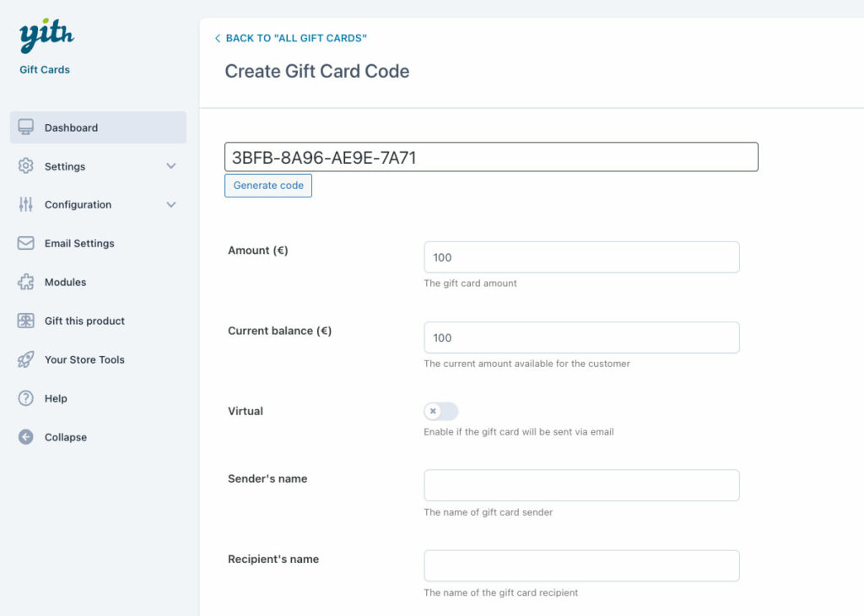Click the Dashboard monitor icon
Viewport: 864px width, 616px height.
click(x=25, y=127)
